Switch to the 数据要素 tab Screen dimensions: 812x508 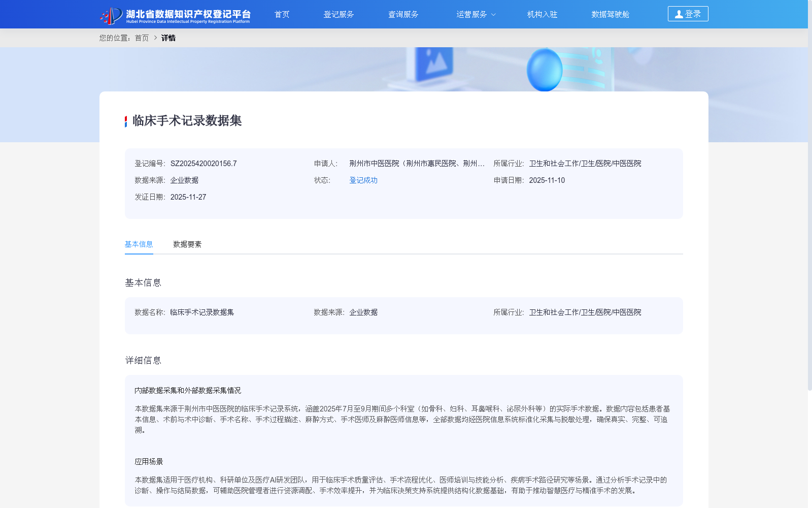click(x=187, y=244)
